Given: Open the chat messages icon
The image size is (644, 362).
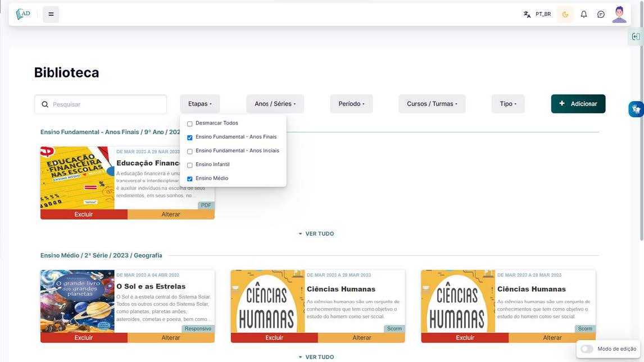Looking at the screenshot, I should [x=601, y=15].
